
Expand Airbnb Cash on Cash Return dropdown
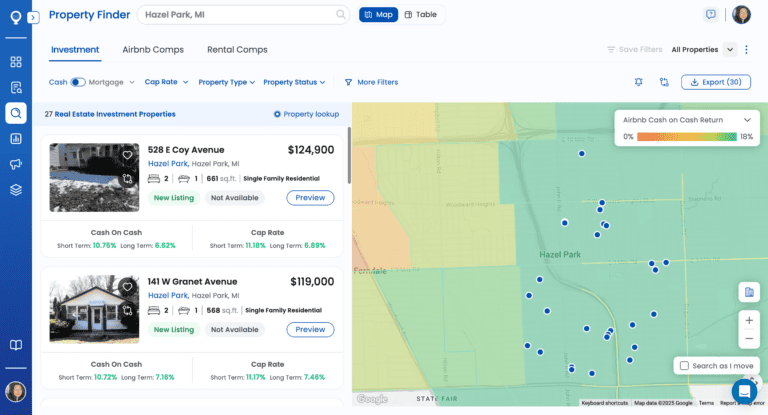(x=747, y=119)
